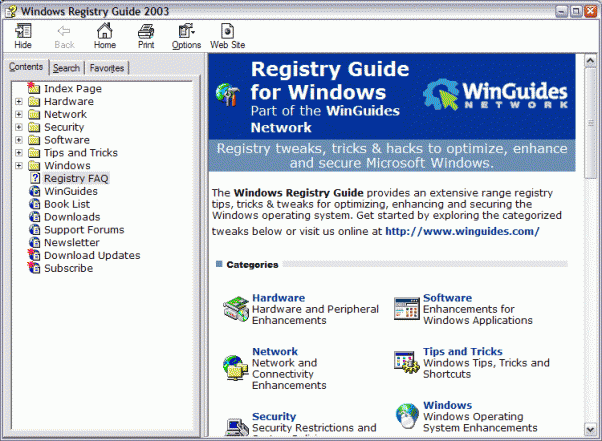
Task: Click the Newsletter page icon
Action: 35,242
